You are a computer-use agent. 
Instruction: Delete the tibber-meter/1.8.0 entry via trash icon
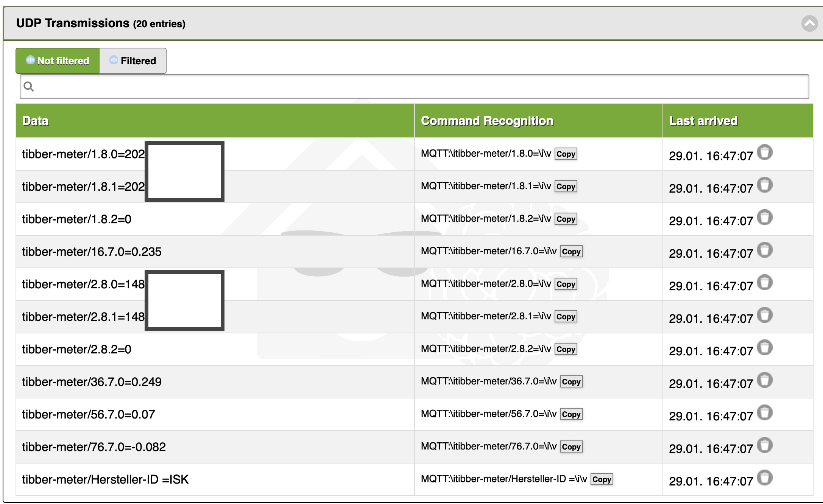(x=764, y=153)
